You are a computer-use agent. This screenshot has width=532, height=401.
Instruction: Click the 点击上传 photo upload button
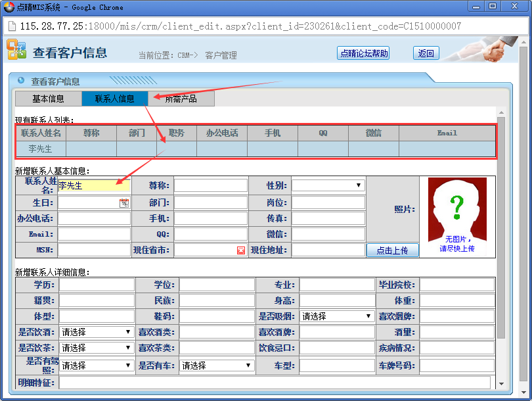coord(392,250)
